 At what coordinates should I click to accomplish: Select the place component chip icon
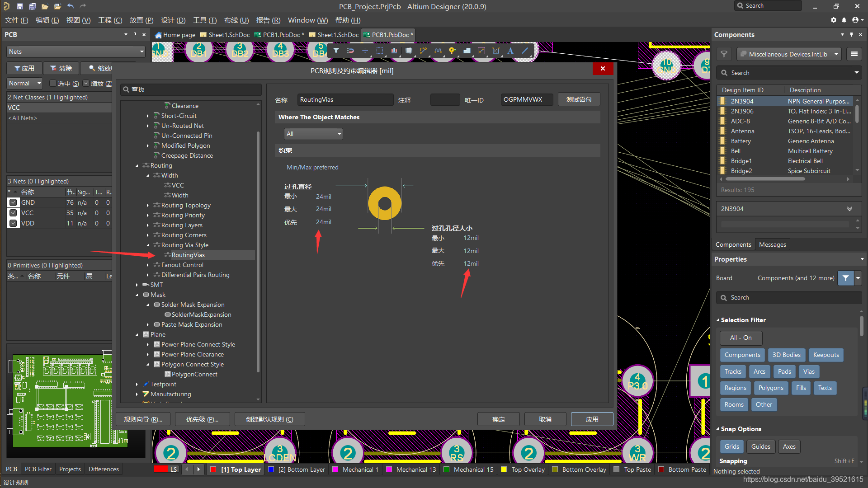pyautogui.click(x=409, y=51)
